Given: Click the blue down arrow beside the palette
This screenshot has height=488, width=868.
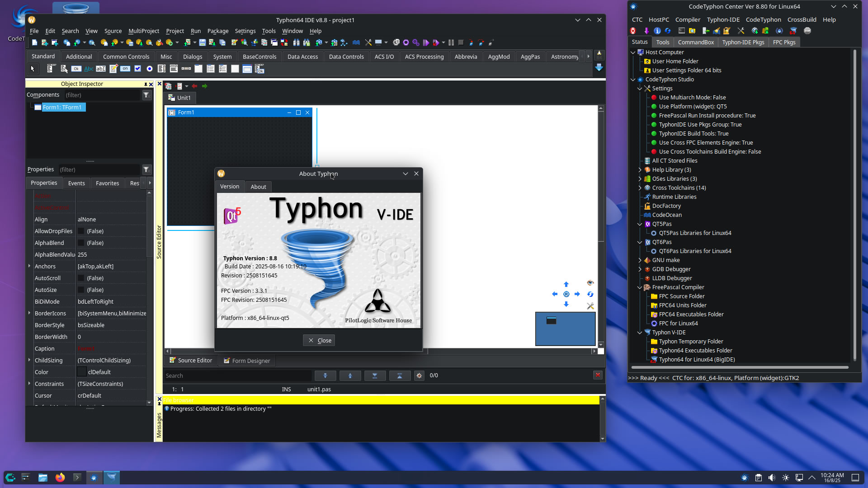Looking at the screenshot, I should 599,67.
